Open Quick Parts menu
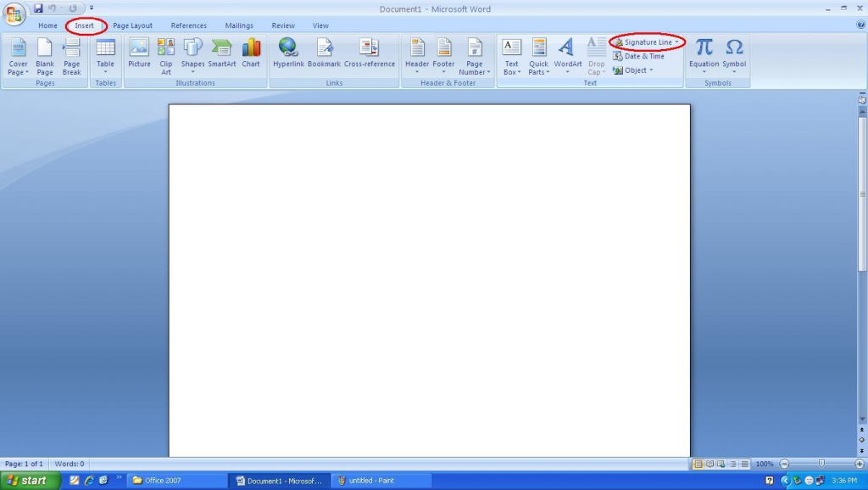The height and width of the screenshot is (490, 868). (538, 57)
